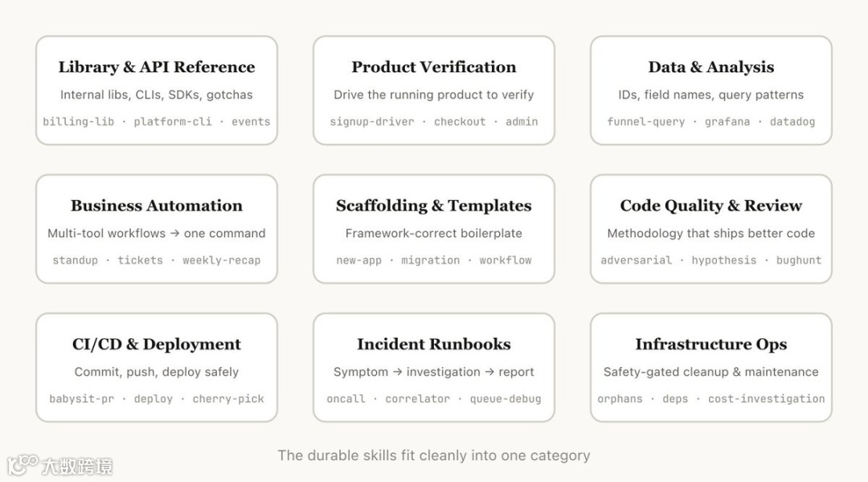The width and height of the screenshot is (868, 482).
Task: Open the Infrastructure Ops card
Action: point(711,367)
